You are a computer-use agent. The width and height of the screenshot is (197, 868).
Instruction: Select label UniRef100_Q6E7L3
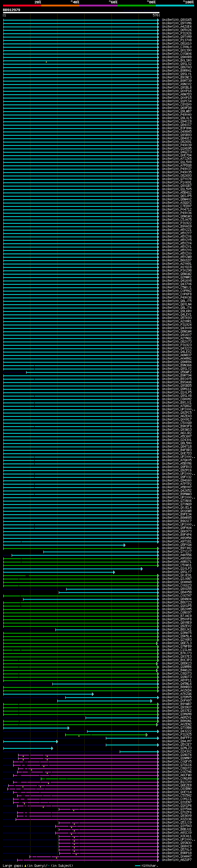[x=177, y=643]
